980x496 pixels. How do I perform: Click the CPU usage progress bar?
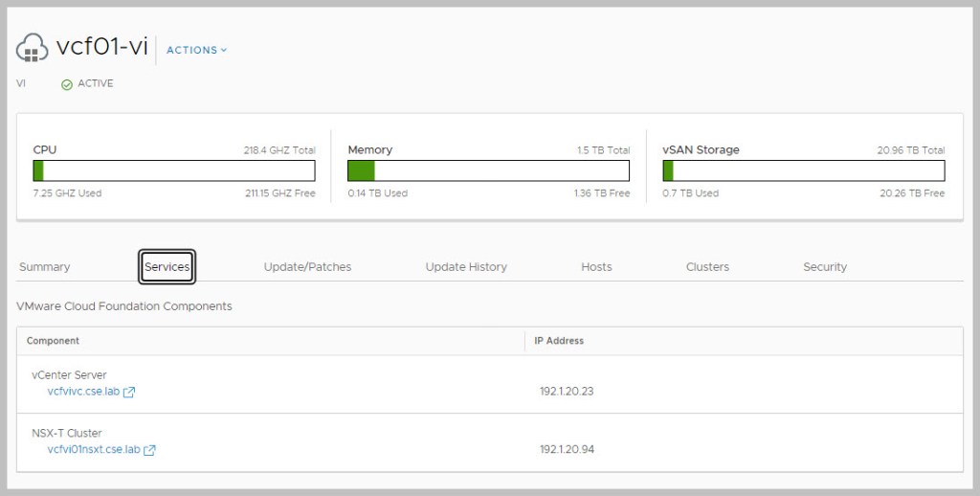click(174, 170)
